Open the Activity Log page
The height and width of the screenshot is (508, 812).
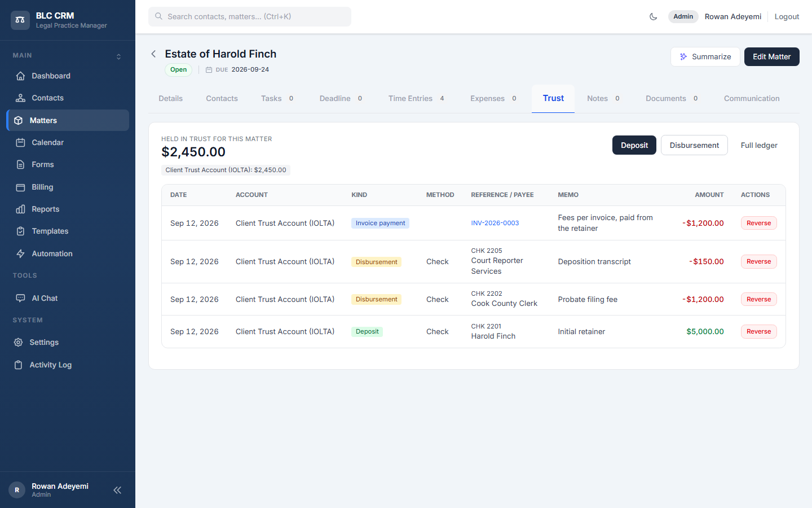pos(68,365)
